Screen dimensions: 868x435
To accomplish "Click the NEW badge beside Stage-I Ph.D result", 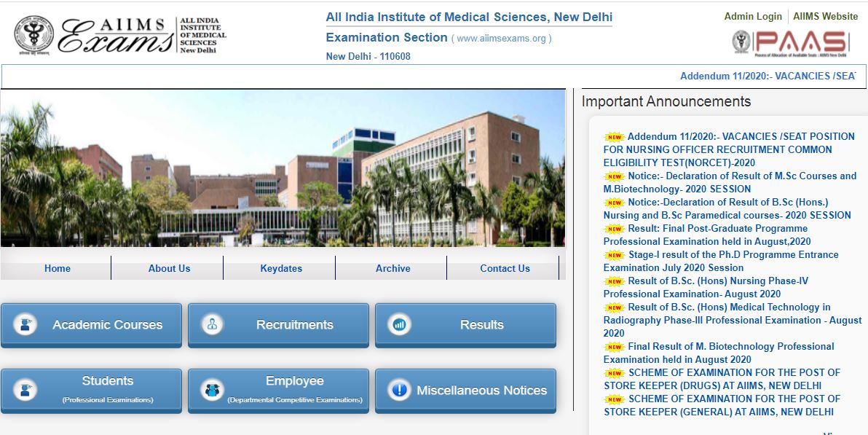I will click(614, 256).
